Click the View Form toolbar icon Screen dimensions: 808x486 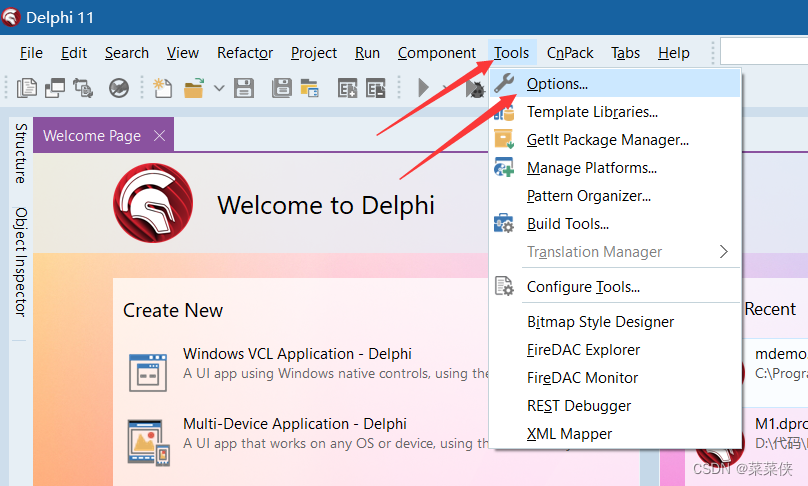(x=55, y=88)
